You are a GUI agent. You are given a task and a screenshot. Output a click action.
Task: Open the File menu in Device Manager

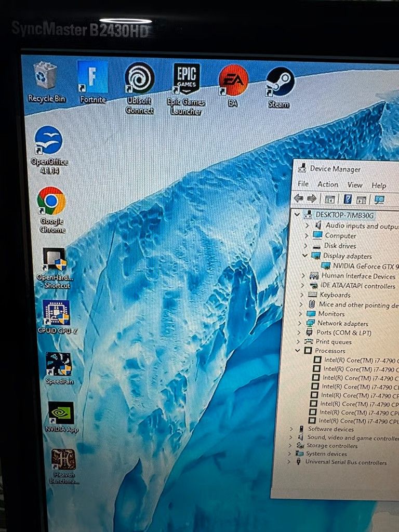(x=303, y=184)
